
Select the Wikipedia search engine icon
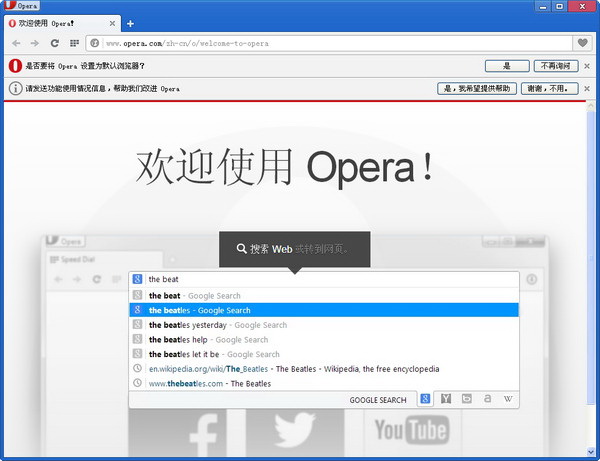point(508,399)
